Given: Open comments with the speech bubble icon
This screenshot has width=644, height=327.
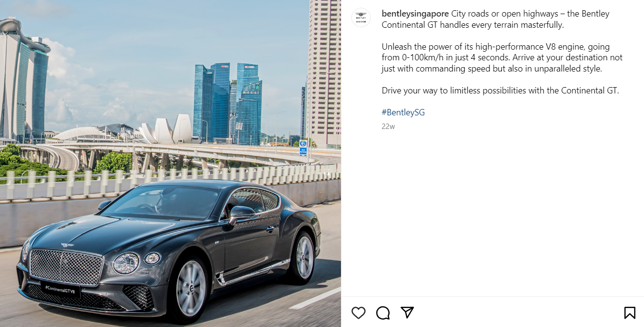Looking at the screenshot, I should 383,312.
